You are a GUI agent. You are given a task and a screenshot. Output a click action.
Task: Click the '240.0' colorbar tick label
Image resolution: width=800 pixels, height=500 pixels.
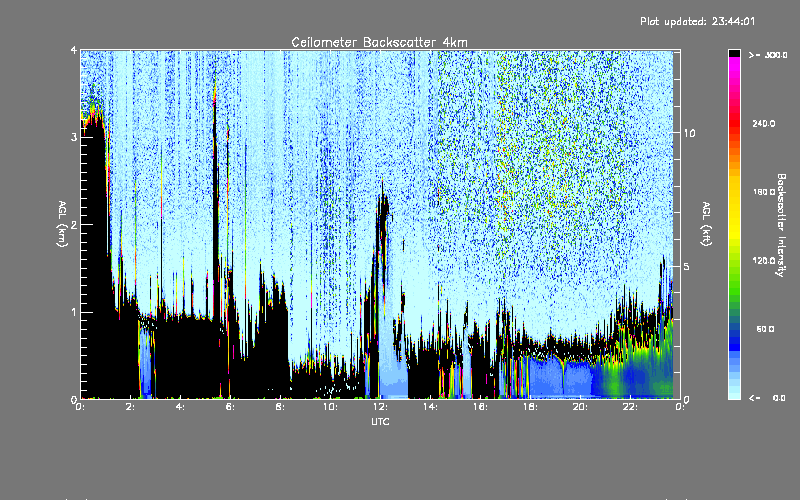[x=764, y=124]
